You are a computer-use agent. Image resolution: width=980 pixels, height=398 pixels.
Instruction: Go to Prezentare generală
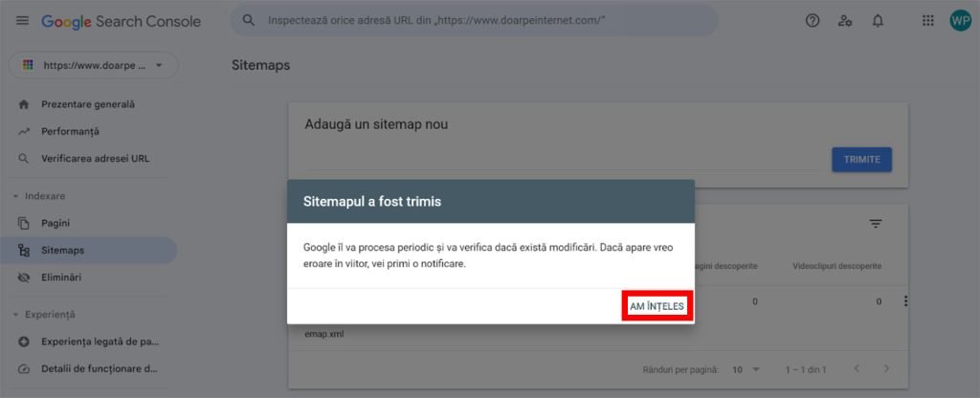coord(88,104)
